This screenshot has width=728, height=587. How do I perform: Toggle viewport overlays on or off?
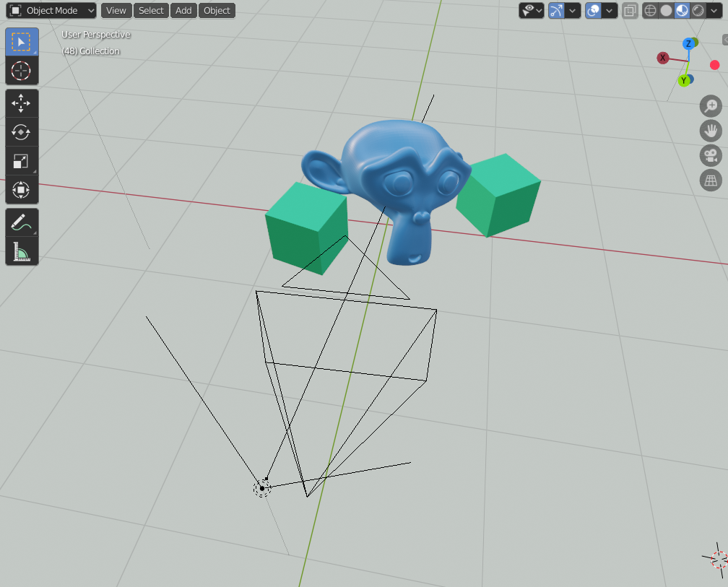coord(594,11)
